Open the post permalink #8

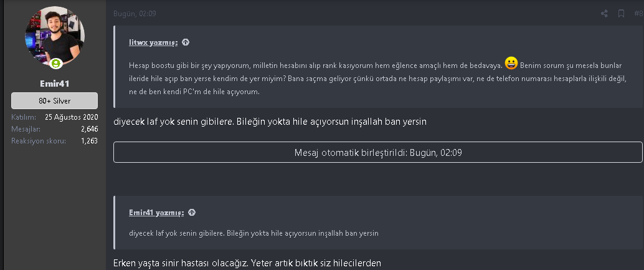[x=638, y=13]
